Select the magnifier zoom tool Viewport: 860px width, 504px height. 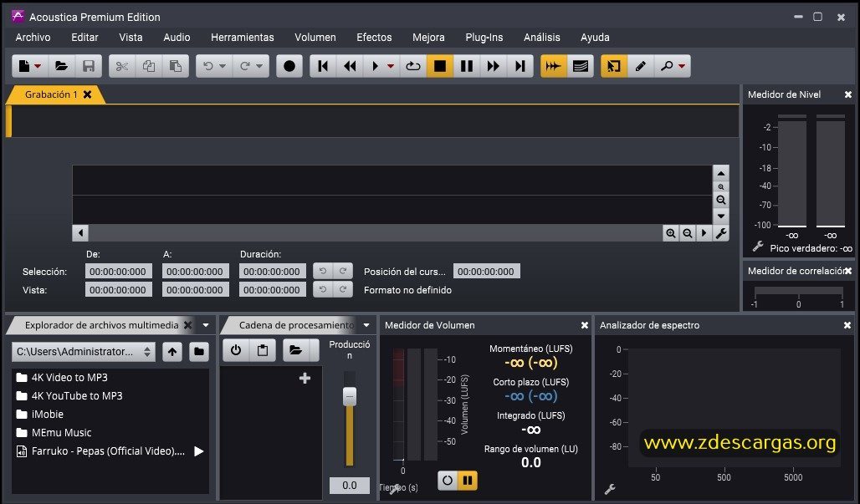click(667, 66)
